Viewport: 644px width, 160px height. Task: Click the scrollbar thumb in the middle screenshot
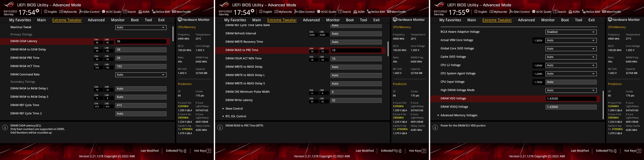click(x=388, y=49)
